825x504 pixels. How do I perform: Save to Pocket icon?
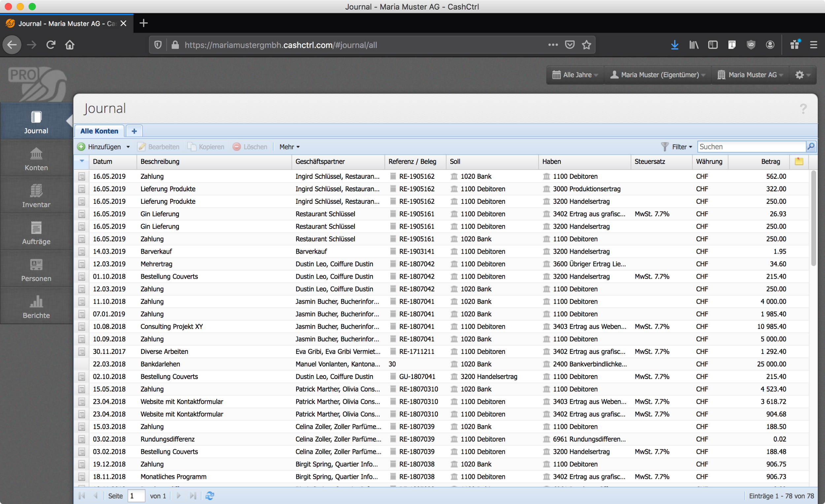click(570, 45)
